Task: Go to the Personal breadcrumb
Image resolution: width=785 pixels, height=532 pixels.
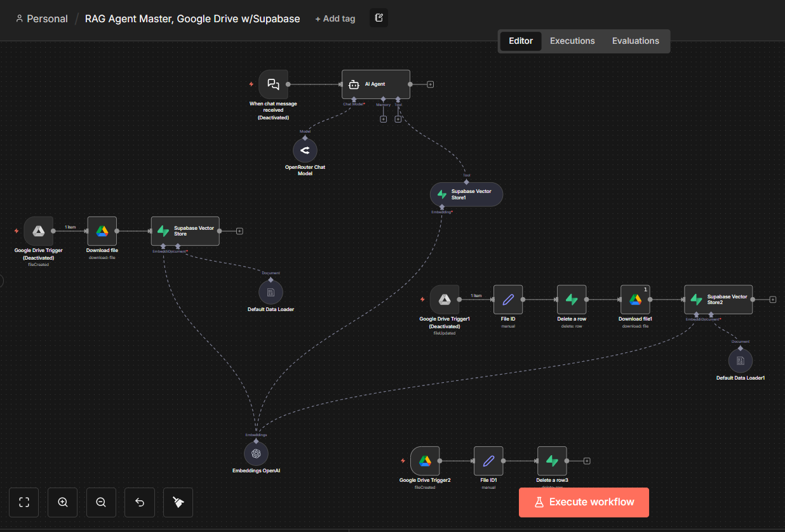Action: click(x=42, y=18)
